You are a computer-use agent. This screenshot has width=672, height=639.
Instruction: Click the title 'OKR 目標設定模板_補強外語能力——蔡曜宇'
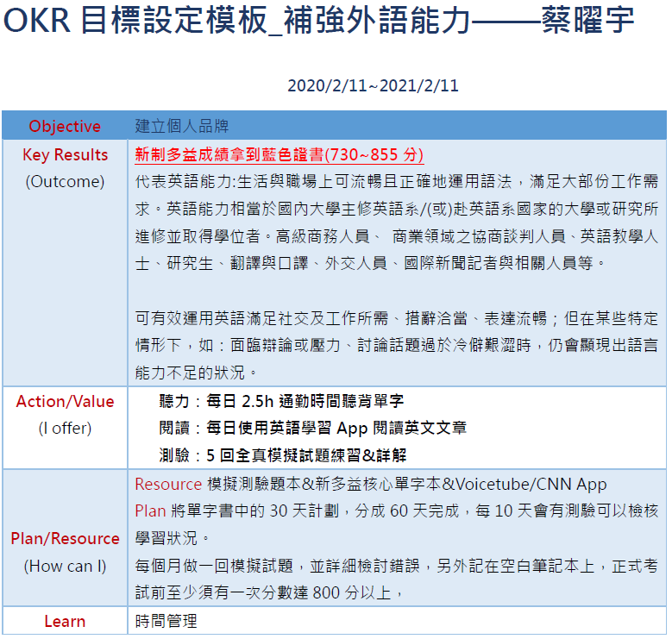[x=318, y=21]
